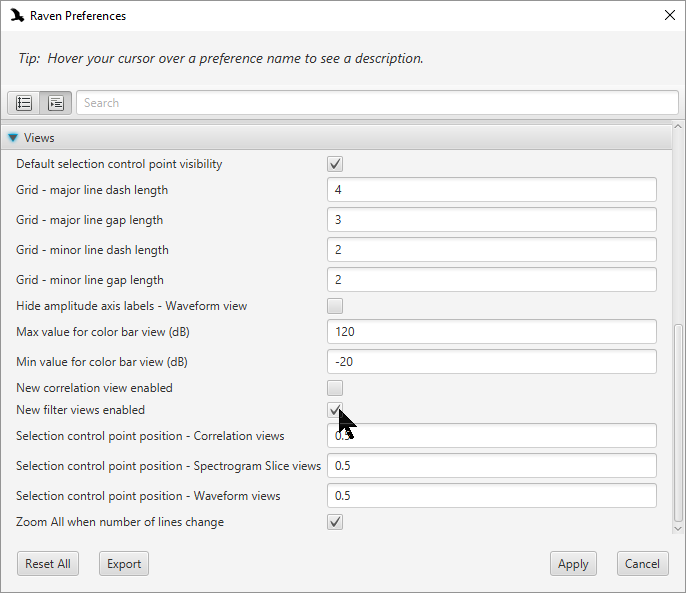This screenshot has height=593, width=686.
Task: Click the Raven bird logo icon
Action: 17,16
